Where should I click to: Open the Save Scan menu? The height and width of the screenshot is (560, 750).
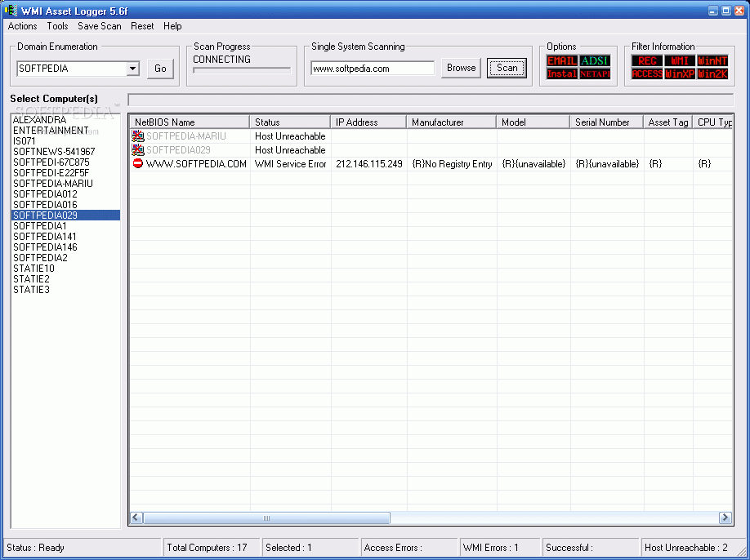100,26
